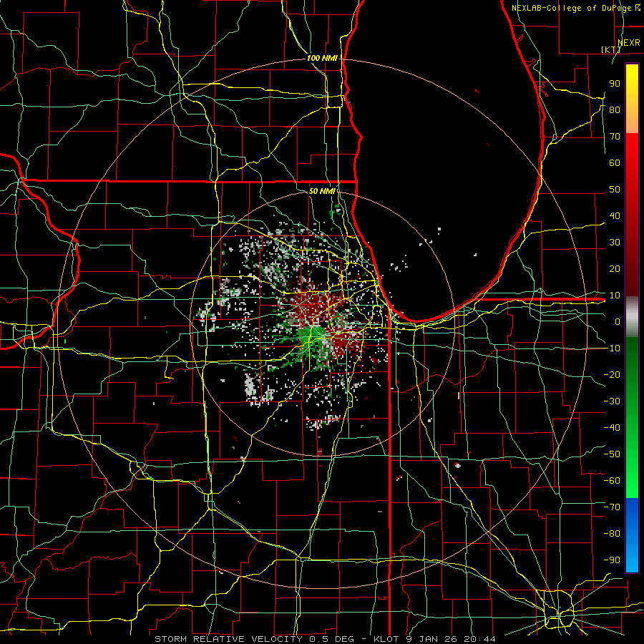Click the [KT] units label above the color bar
Screen dimensions: 644x644
(611, 49)
